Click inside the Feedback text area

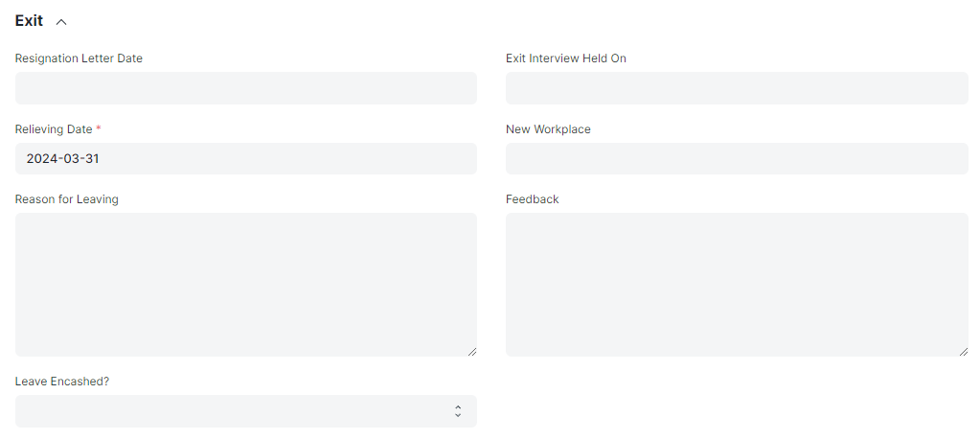click(x=737, y=285)
